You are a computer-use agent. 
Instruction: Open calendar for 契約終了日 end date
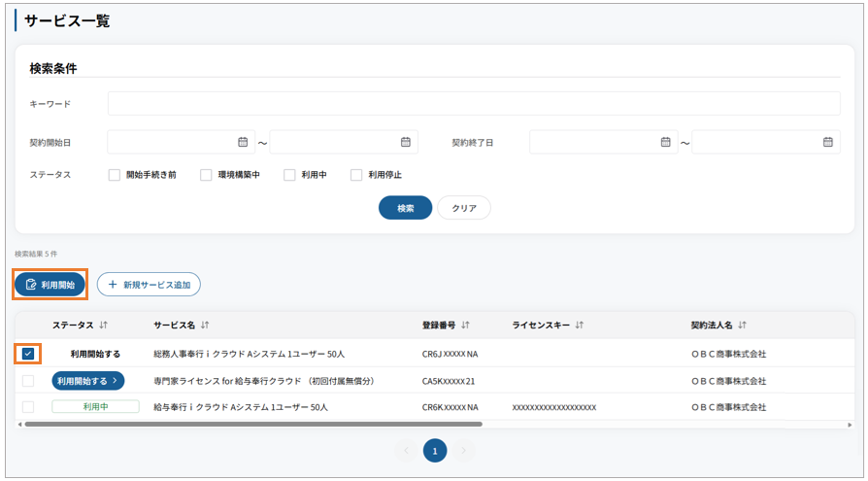pyautogui.click(x=827, y=143)
